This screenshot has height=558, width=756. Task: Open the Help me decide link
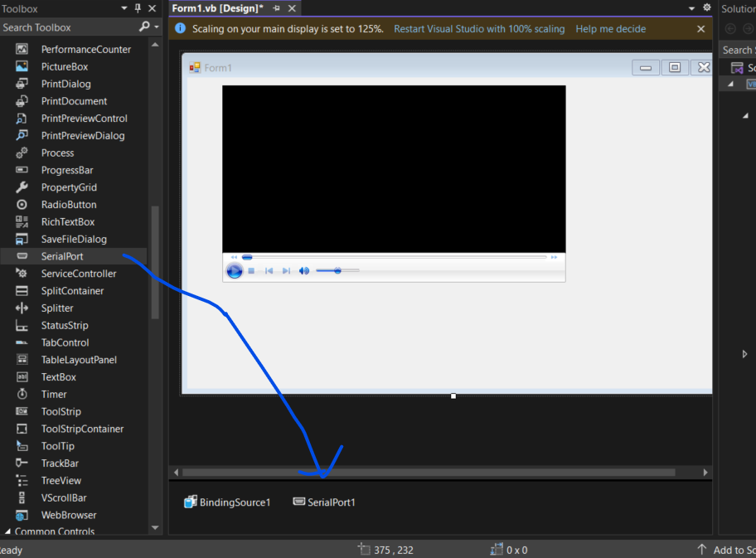tap(610, 29)
